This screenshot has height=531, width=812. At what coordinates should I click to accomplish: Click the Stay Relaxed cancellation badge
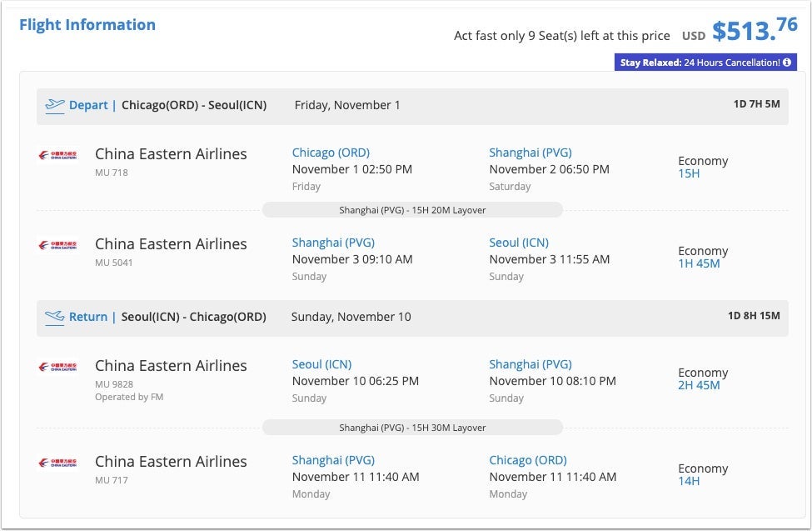pyautogui.click(x=705, y=63)
